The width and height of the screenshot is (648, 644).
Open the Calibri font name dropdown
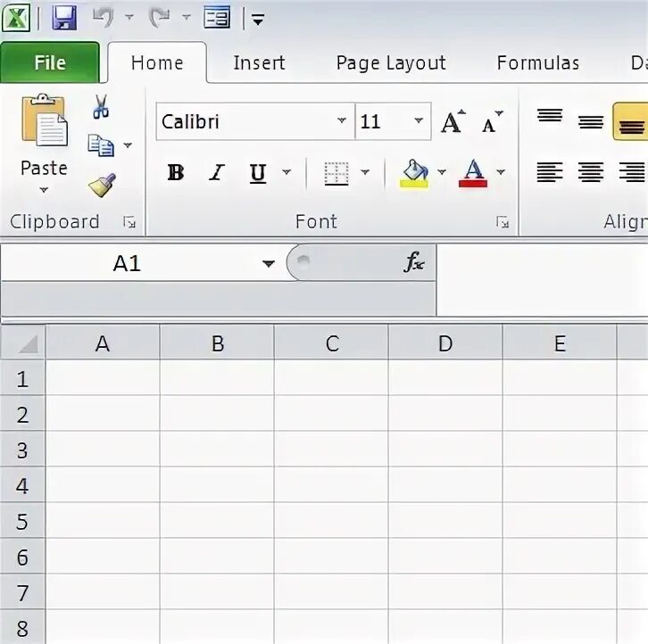[341, 120]
